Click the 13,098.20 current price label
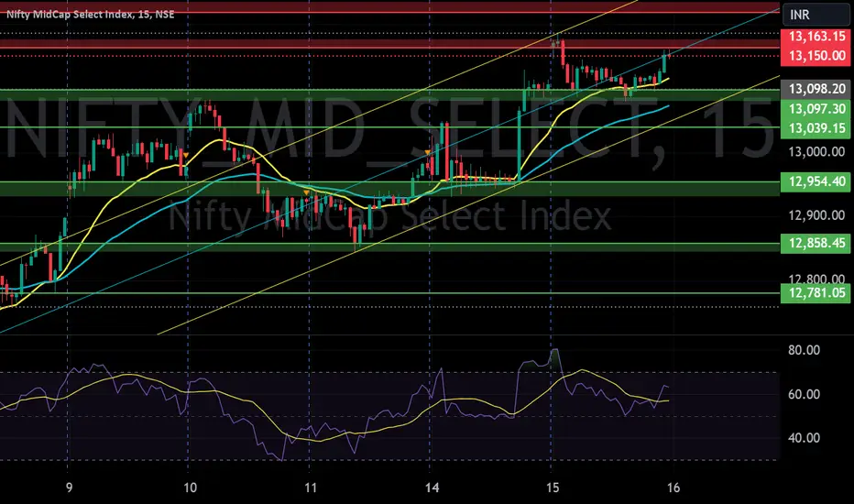The image size is (854, 504). coord(816,89)
